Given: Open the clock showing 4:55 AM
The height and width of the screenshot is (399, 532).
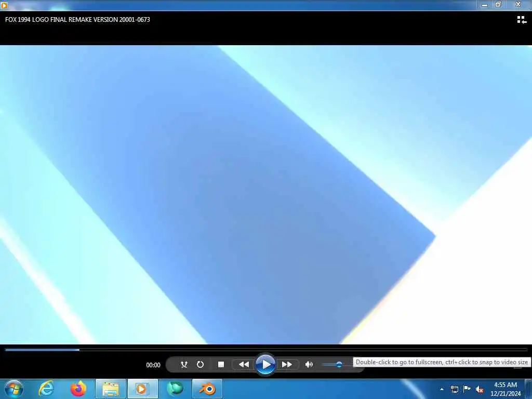Looking at the screenshot, I should (x=506, y=389).
